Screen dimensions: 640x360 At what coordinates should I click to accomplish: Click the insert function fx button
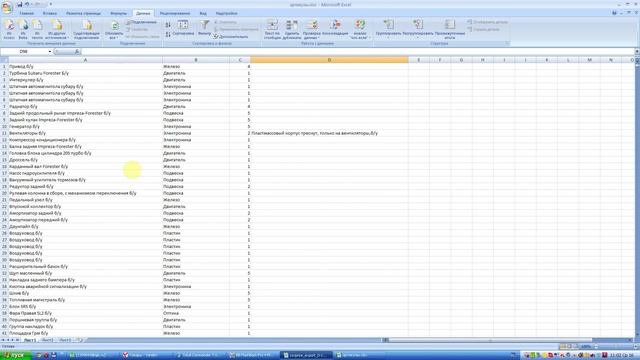pos(77,52)
